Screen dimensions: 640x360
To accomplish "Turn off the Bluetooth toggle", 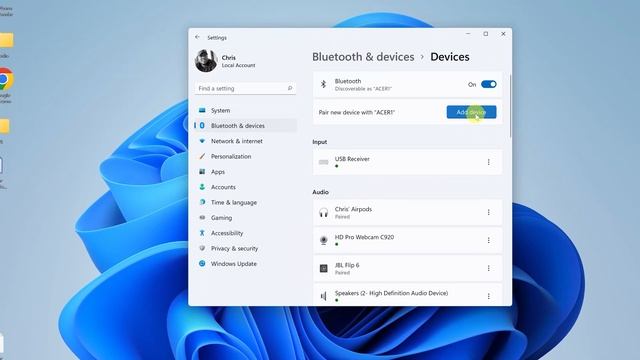I will pyautogui.click(x=489, y=84).
